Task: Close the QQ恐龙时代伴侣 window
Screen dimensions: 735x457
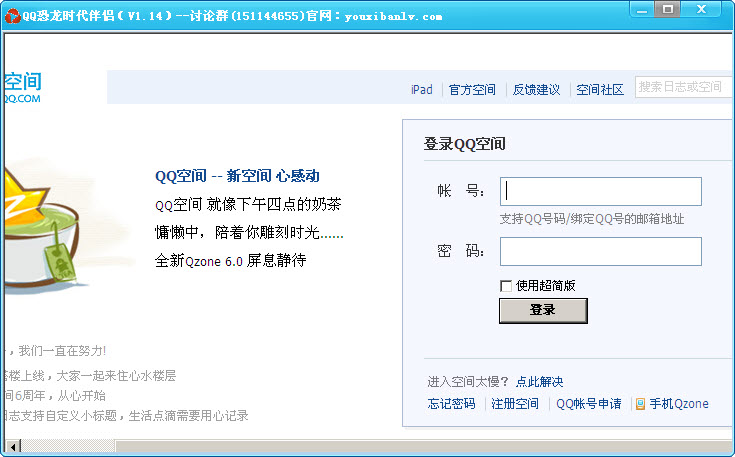Action: click(701, 9)
